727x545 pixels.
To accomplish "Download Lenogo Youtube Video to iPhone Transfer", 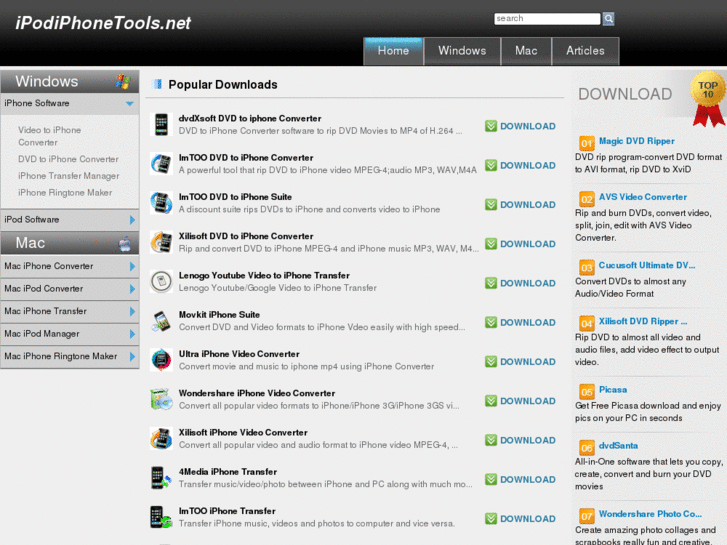I will click(x=520, y=283).
